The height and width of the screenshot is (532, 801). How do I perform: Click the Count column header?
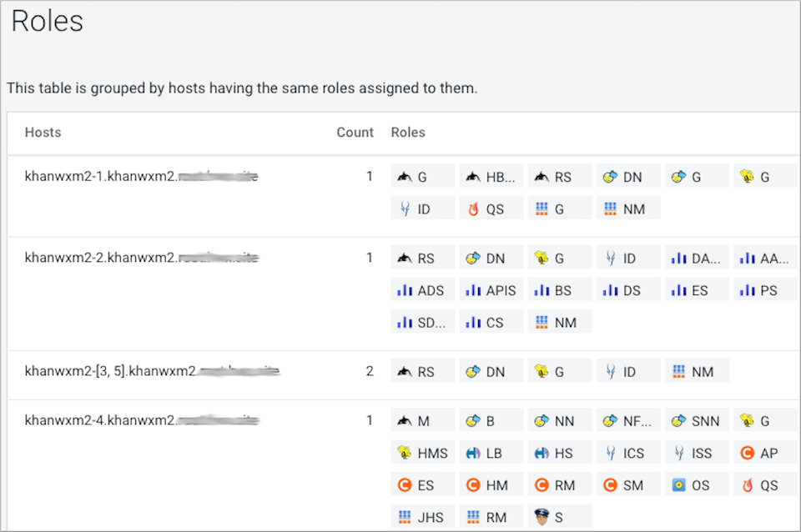click(355, 133)
